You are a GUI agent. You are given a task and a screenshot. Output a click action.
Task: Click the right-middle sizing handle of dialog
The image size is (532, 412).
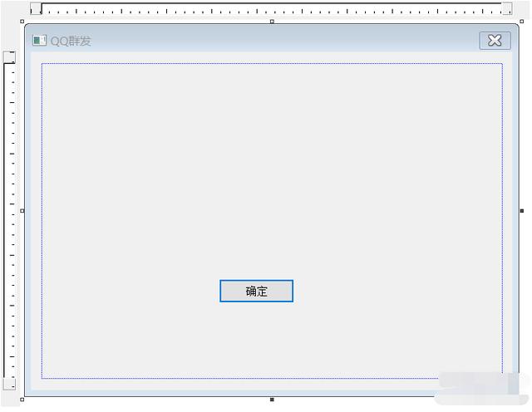pos(522,211)
